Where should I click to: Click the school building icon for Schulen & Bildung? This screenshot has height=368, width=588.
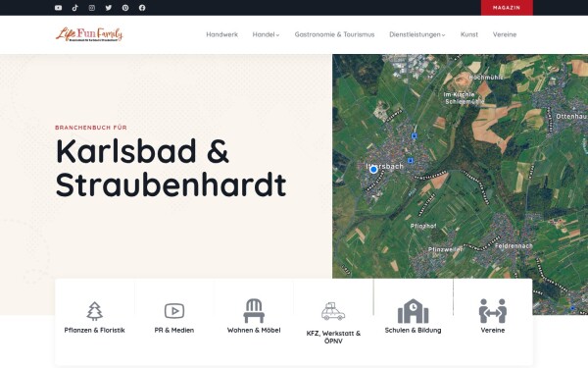point(413,311)
